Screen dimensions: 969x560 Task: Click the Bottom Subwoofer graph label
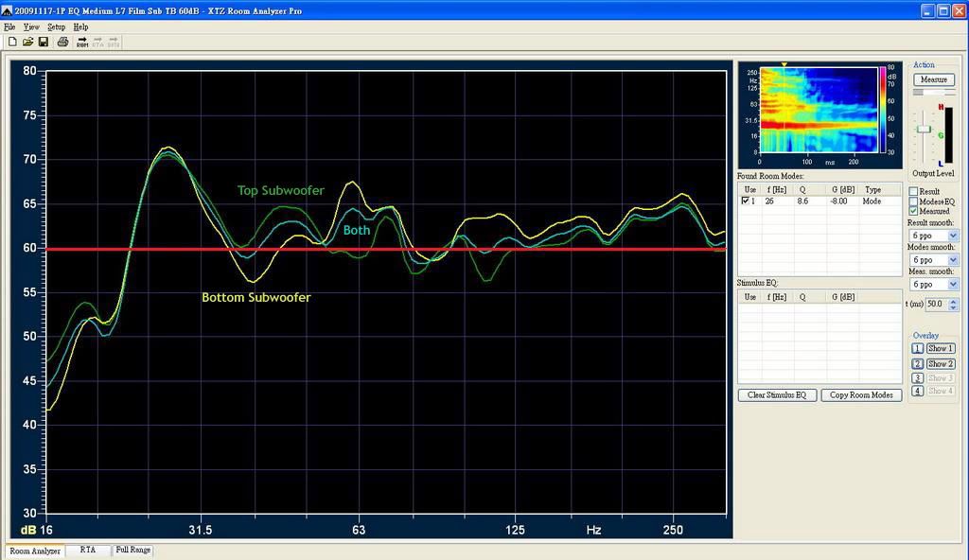coord(255,297)
